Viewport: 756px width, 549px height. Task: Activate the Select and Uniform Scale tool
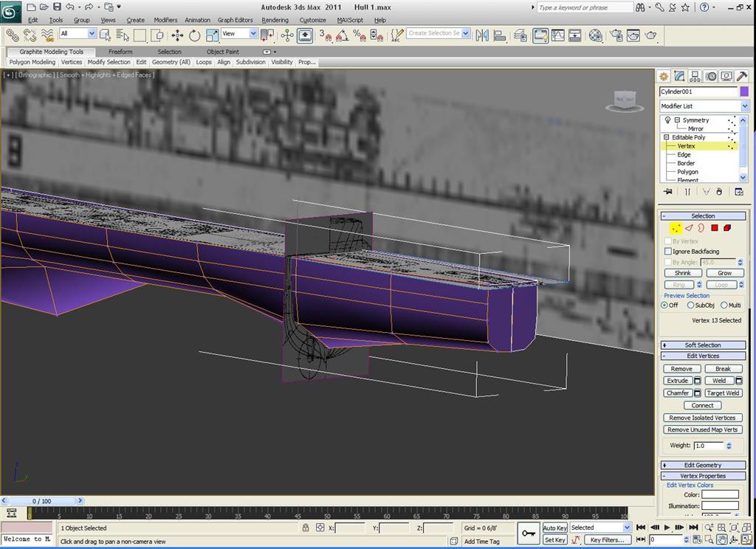point(212,35)
